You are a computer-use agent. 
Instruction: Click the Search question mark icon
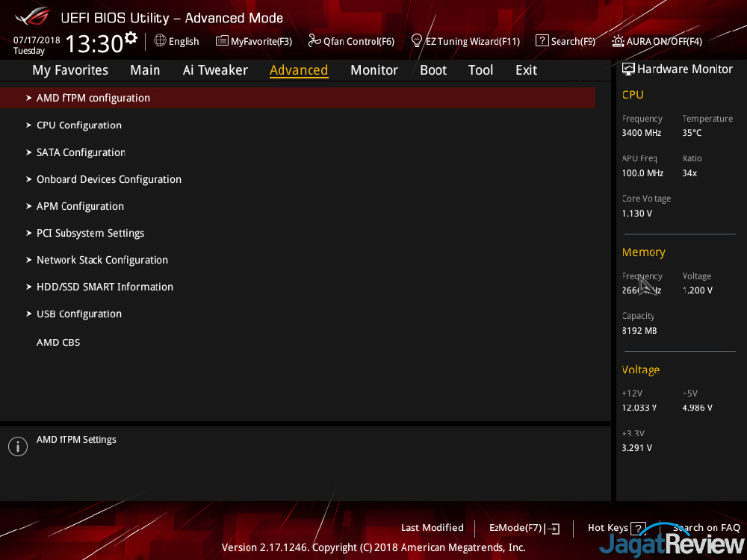[542, 40]
